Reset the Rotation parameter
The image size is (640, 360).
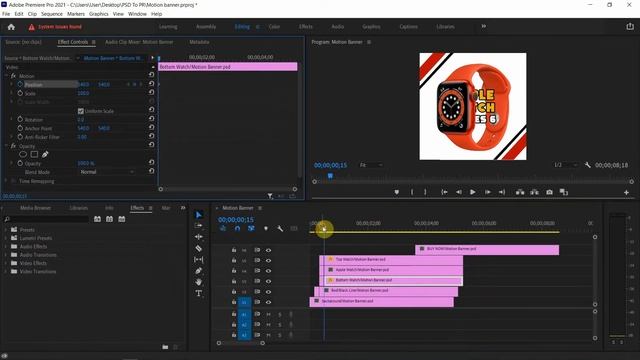pos(151,119)
